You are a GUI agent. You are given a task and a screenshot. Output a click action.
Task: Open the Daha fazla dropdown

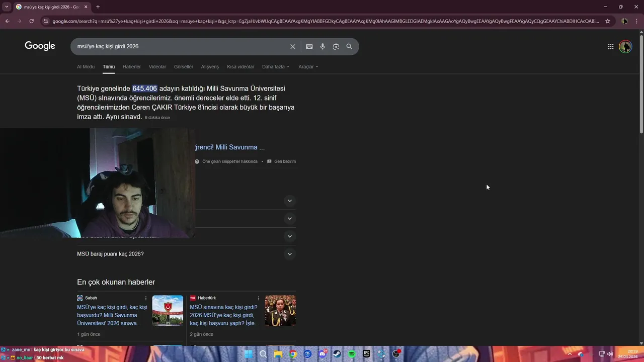pos(276,67)
